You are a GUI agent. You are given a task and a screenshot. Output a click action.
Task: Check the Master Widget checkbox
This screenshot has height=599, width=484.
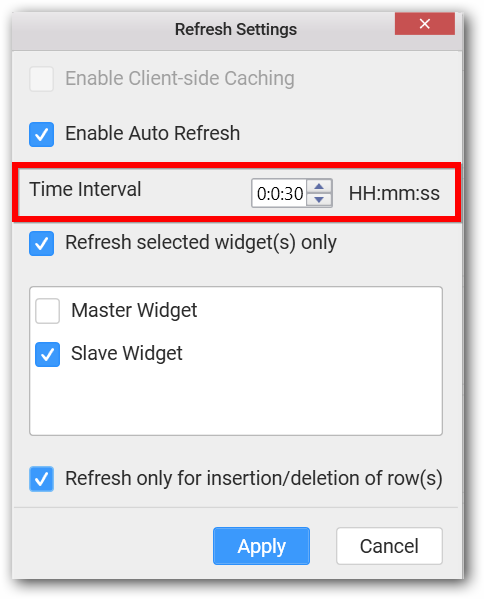point(47,311)
